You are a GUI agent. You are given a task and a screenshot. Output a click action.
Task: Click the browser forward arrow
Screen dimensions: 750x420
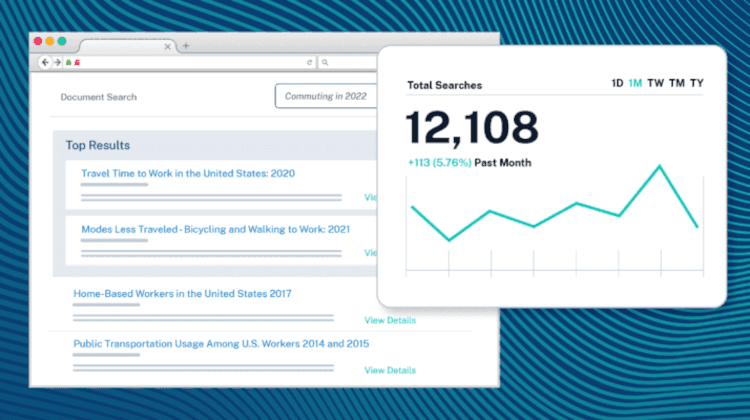click(x=57, y=62)
